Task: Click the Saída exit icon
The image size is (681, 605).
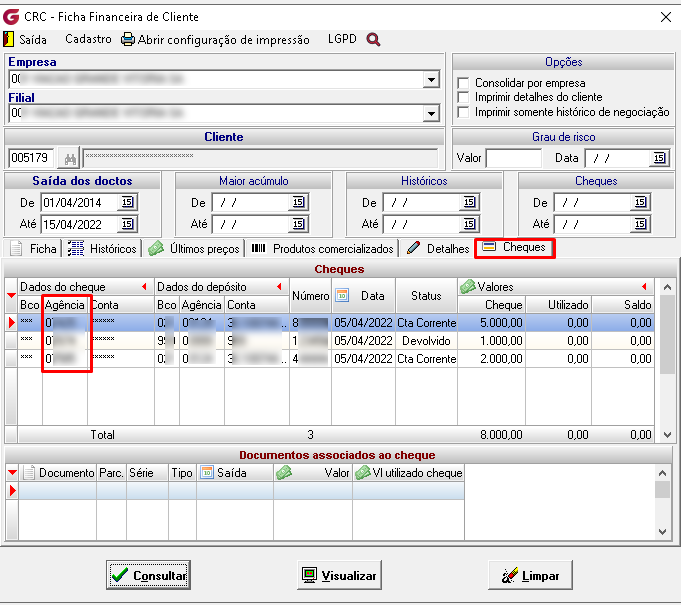Action: [x=8, y=40]
